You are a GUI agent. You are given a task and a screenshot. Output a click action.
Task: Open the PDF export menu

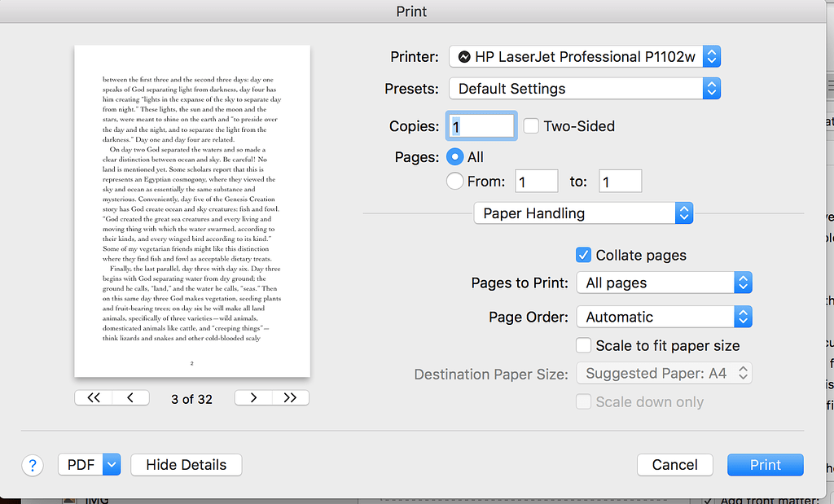click(x=81, y=465)
